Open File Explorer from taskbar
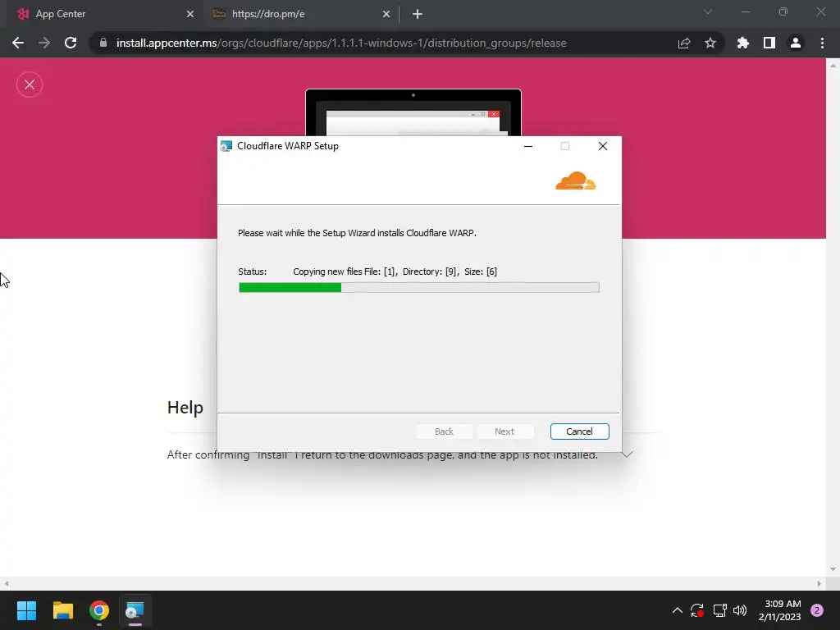The width and height of the screenshot is (840, 630). pos(62,610)
